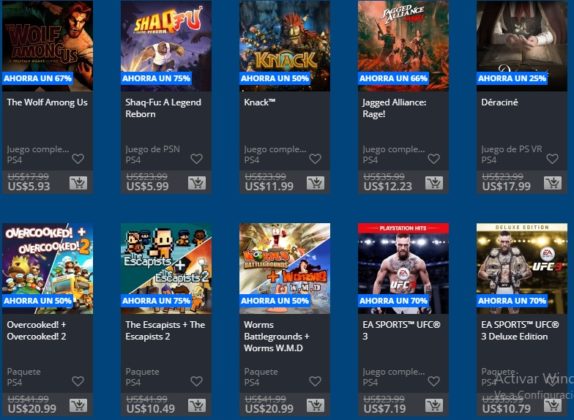Add Worms Battlegrounds bundle to cart

[316, 405]
